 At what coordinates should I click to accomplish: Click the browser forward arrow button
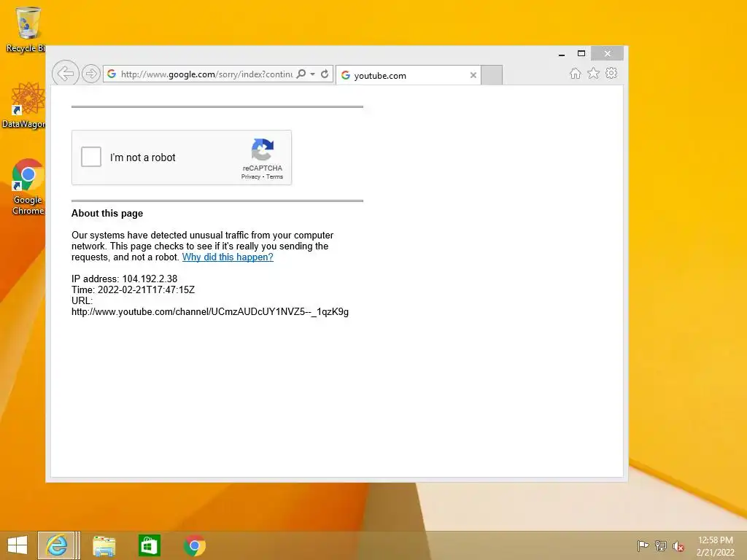[90, 74]
